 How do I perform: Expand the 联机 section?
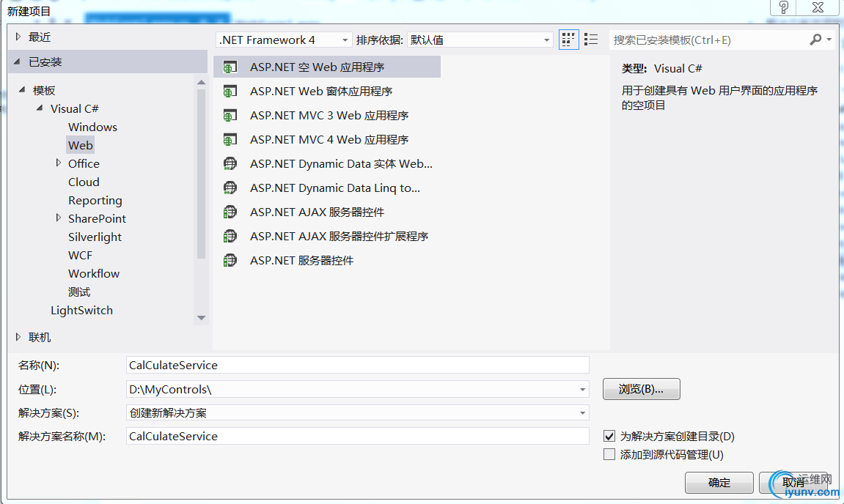pyautogui.click(x=18, y=337)
